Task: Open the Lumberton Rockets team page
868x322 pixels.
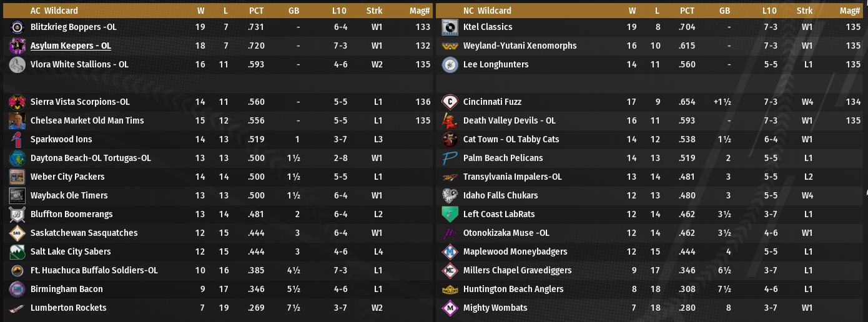Action: (x=68, y=308)
